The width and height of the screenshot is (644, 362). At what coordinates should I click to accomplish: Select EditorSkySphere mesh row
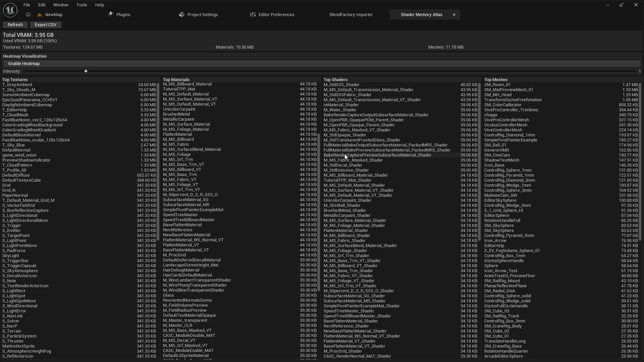tap(561, 200)
